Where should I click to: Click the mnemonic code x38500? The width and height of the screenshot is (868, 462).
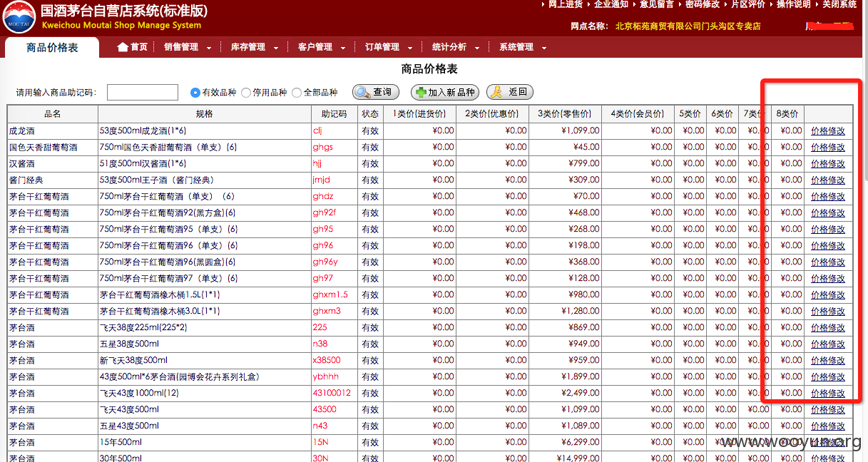point(327,361)
